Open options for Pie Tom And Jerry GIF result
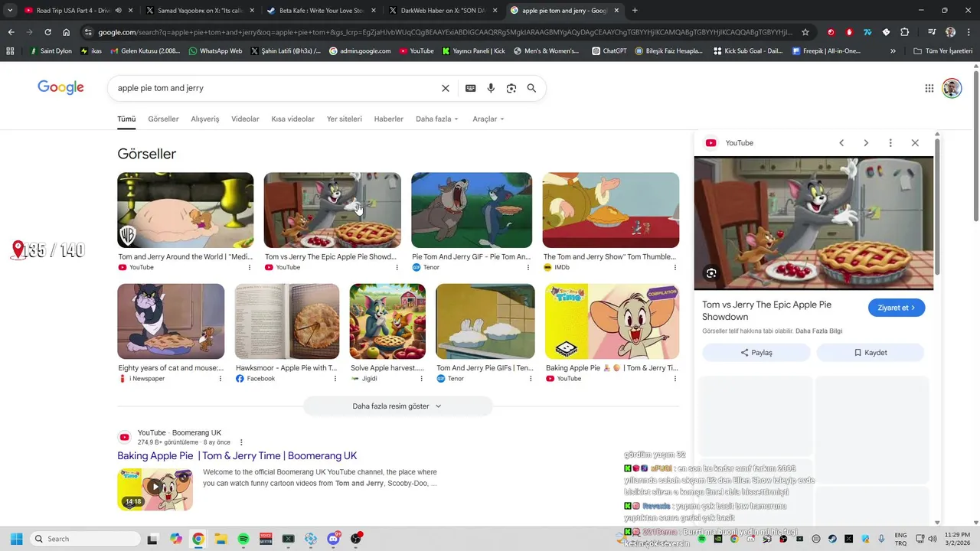 coord(528,267)
